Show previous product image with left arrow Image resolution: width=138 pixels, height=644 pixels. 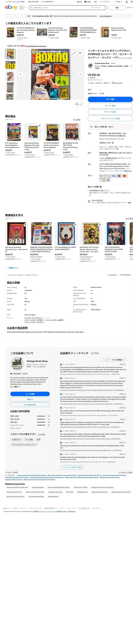click(x=21, y=74)
